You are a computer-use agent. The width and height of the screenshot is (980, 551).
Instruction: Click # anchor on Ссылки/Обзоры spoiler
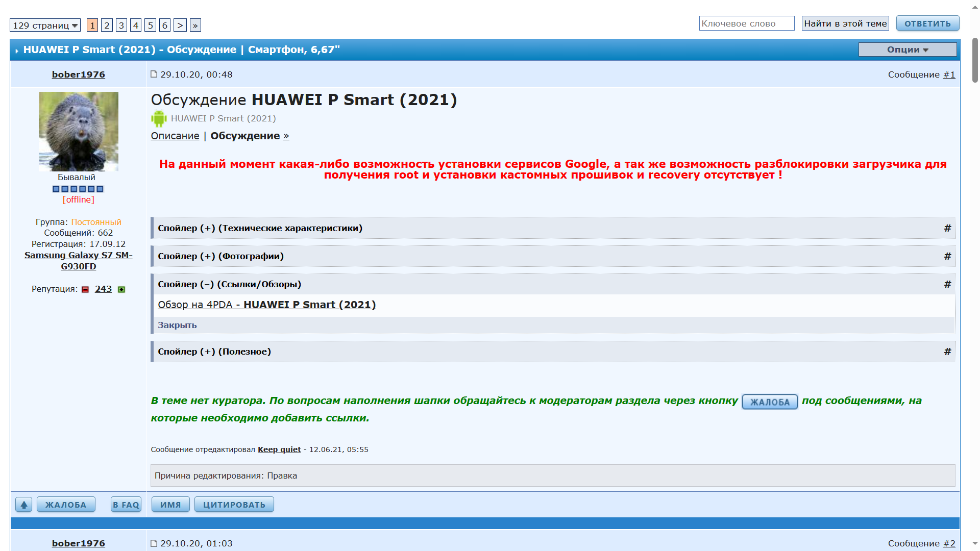pyautogui.click(x=947, y=284)
